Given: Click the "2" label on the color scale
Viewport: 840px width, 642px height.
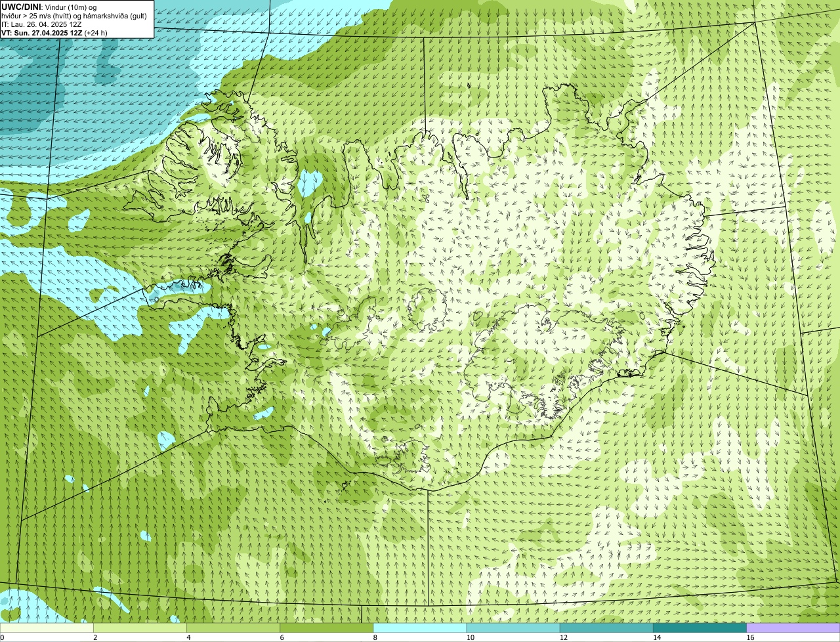Looking at the screenshot, I should pyautogui.click(x=95, y=637).
